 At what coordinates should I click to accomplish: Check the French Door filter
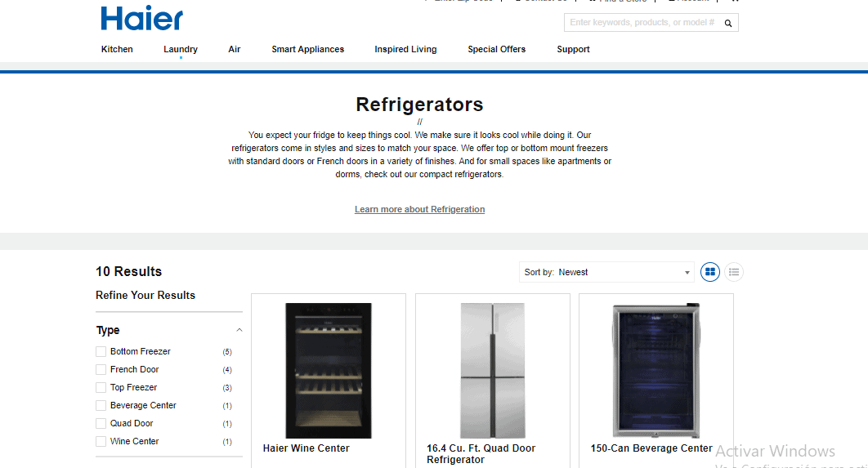click(101, 369)
